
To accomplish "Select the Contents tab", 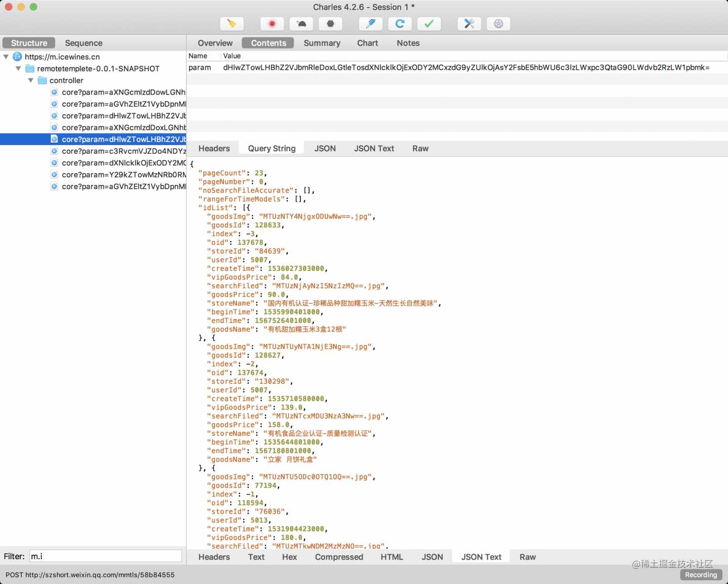I will (268, 43).
